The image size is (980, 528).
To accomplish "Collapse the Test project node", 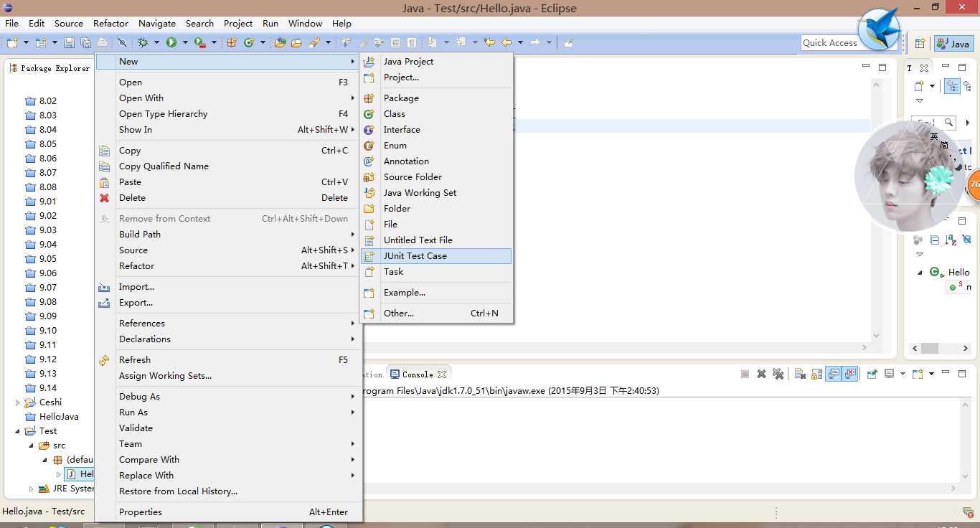I will pos(17,431).
